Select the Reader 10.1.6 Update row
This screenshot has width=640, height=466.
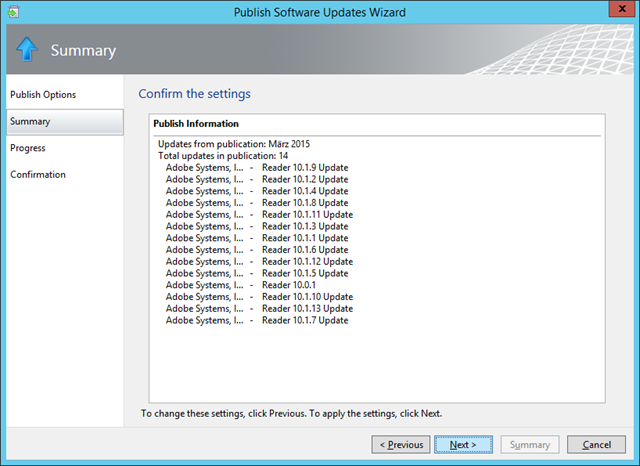point(257,250)
